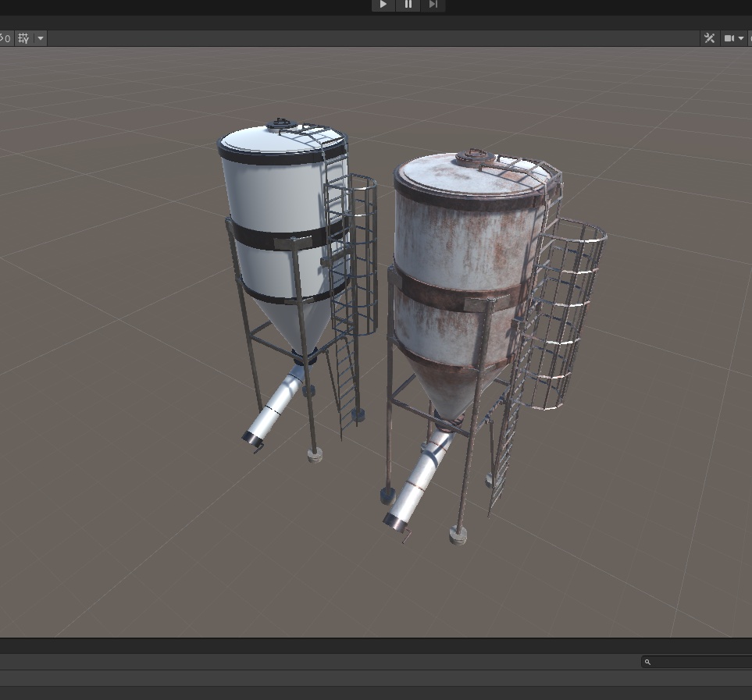The height and width of the screenshot is (700, 752).
Task: Toggle Pause mode for play state
Action: pyautogui.click(x=408, y=5)
